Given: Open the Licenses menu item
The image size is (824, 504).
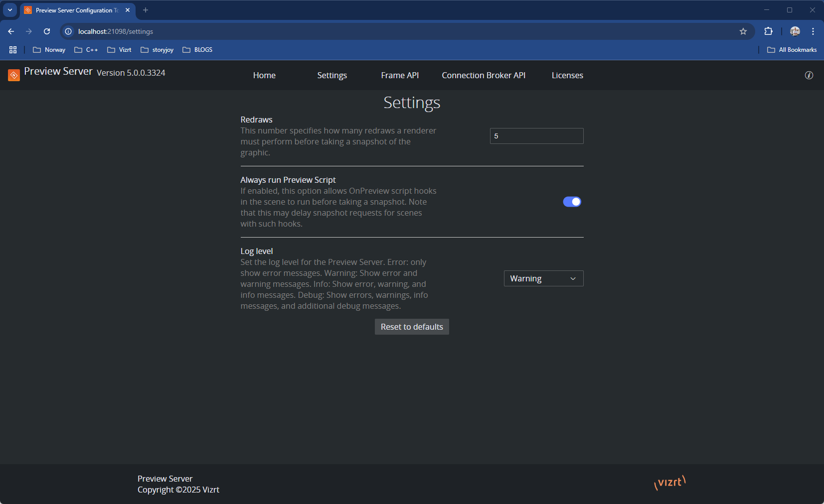Looking at the screenshot, I should pyautogui.click(x=567, y=75).
